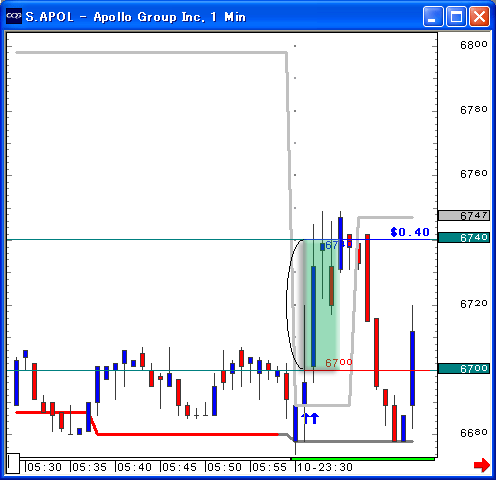Click the 05:30 time axis label
The image size is (496, 480).
[x=44, y=467]
